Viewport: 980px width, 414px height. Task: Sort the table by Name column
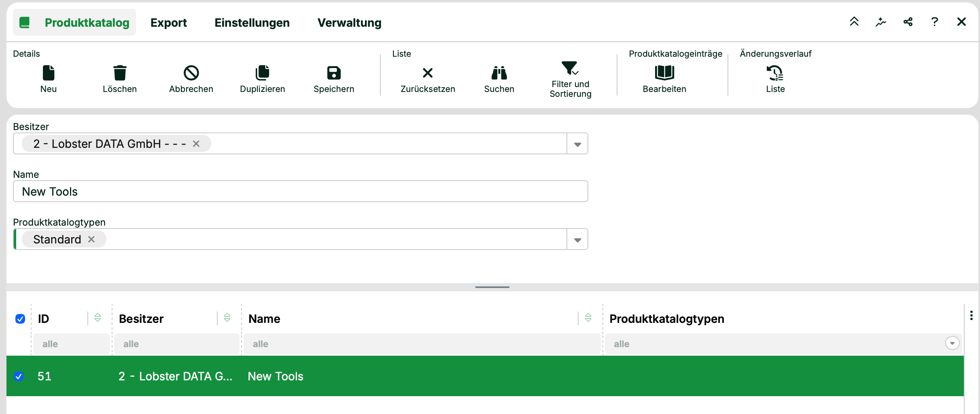588,318
